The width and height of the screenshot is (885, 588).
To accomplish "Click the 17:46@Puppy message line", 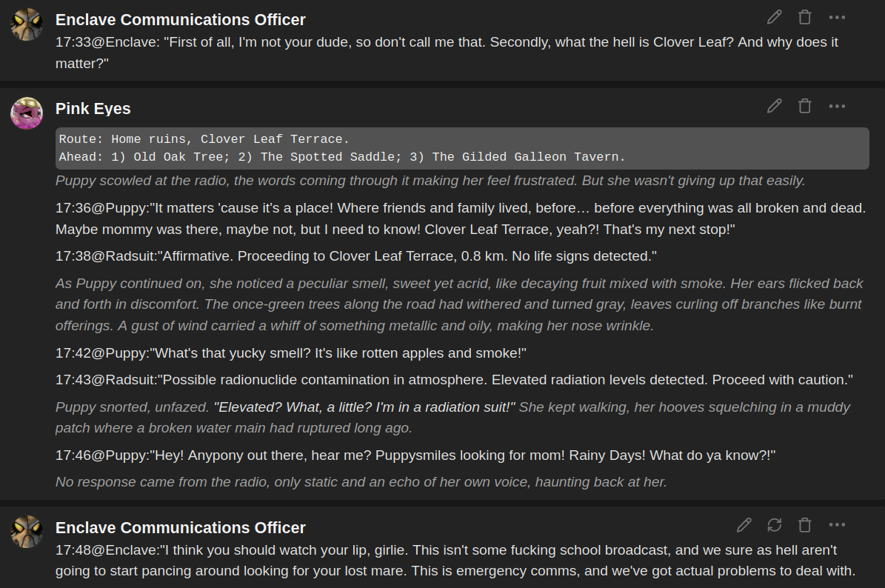I will click(x=415, y=455).
